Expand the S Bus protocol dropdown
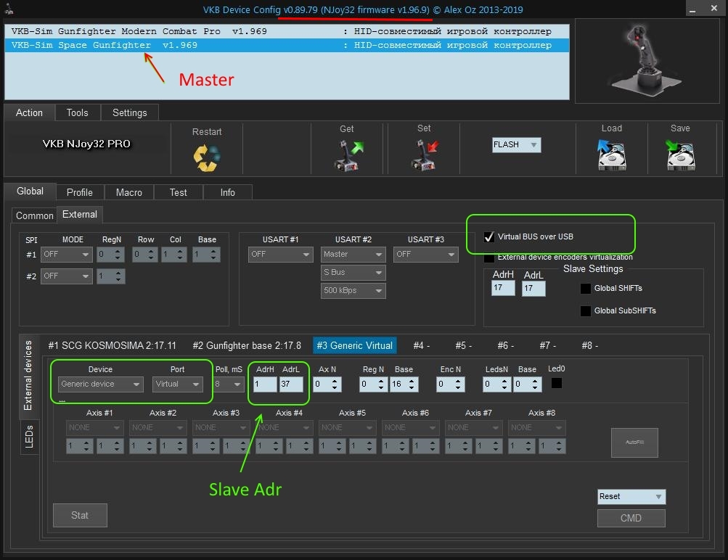728x560 pixels. tap(353, 273)
